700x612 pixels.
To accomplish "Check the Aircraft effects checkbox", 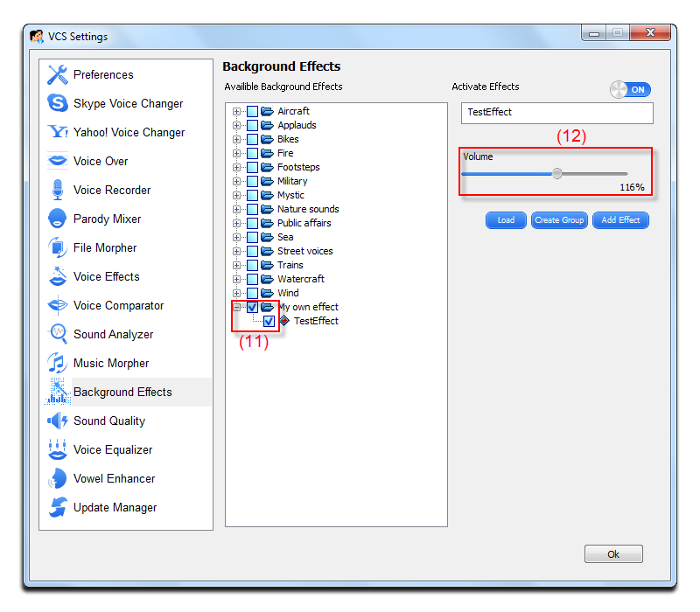I will tap(252, 111).
